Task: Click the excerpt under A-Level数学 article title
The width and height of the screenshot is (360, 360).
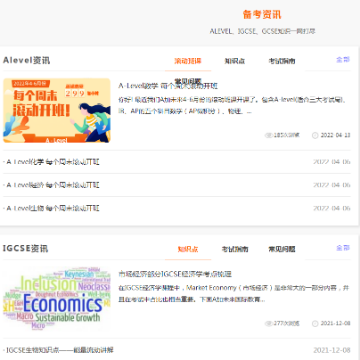Action: click(232, 106)
